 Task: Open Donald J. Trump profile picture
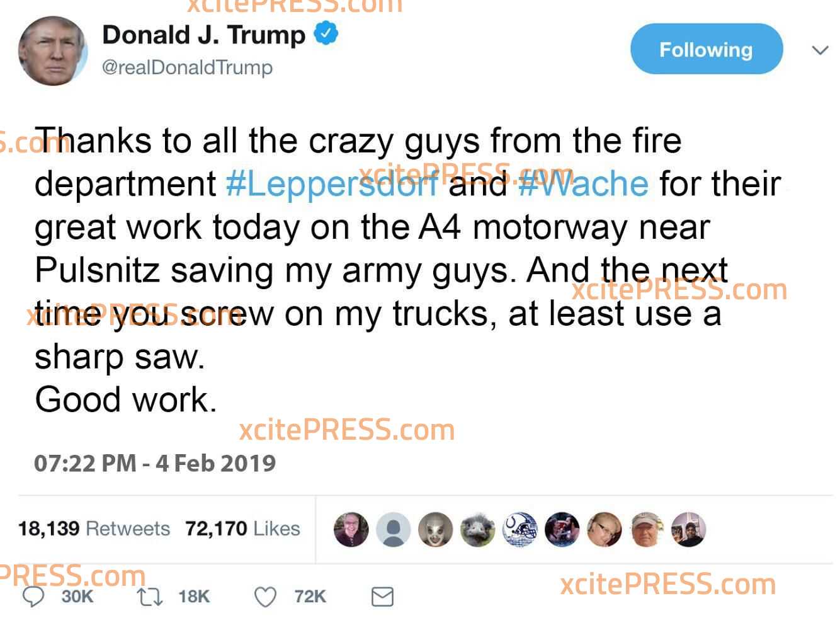point(52,51)
